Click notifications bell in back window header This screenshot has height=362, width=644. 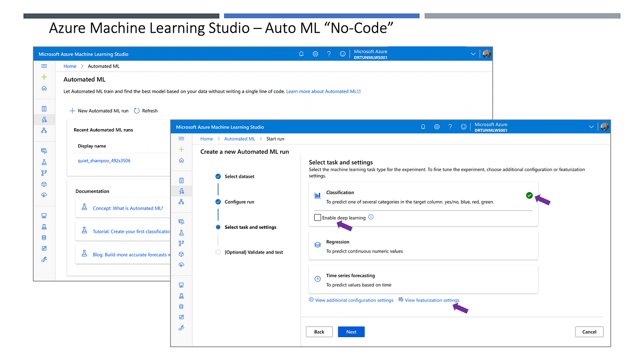coord(301,54)
